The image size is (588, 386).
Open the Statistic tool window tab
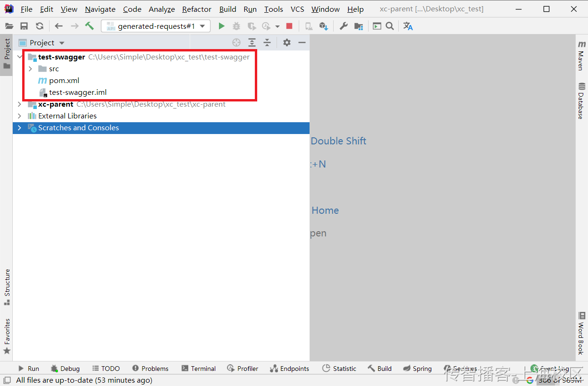(339, 369)
